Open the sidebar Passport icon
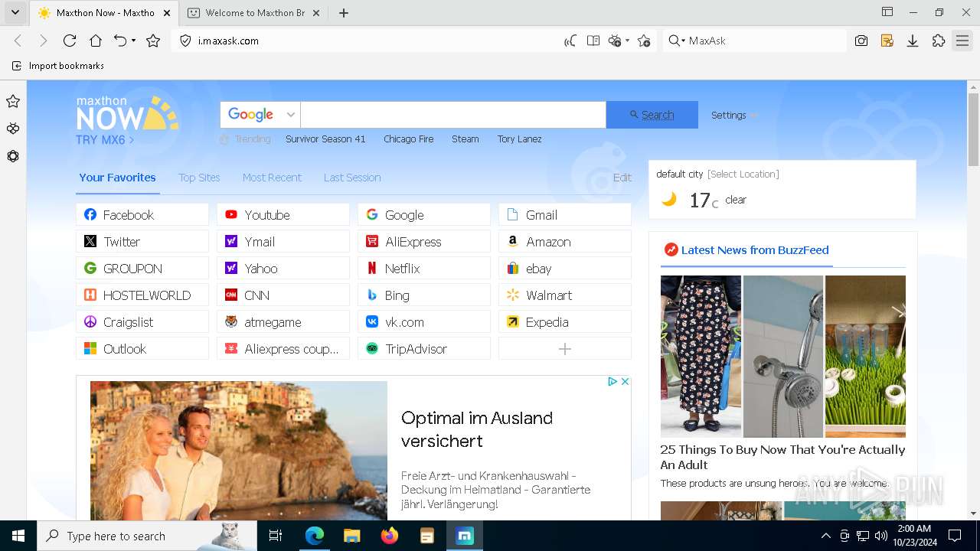Image resolution: width=980 pixels, height=551 pixels. point(13,129)
